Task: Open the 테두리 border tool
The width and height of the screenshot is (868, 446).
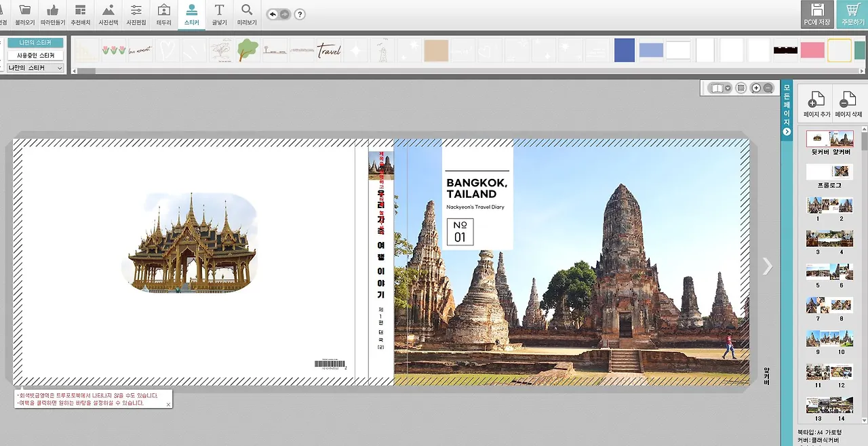Action: [163, 14]
